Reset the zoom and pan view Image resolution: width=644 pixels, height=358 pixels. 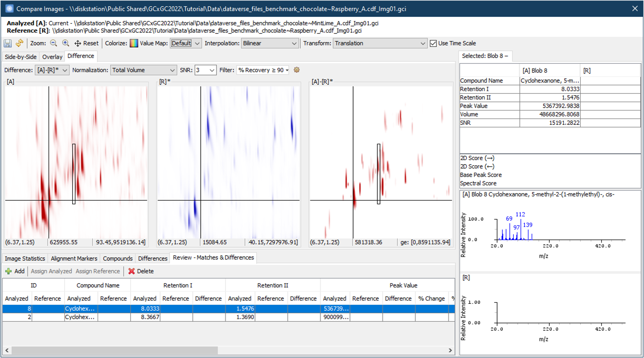[86, 43]
